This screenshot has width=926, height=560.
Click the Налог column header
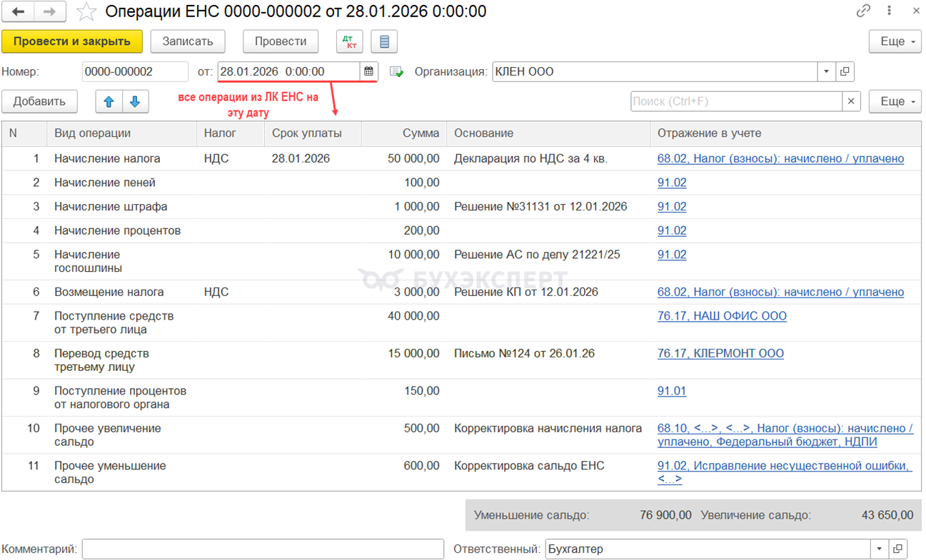coord(231,133)
